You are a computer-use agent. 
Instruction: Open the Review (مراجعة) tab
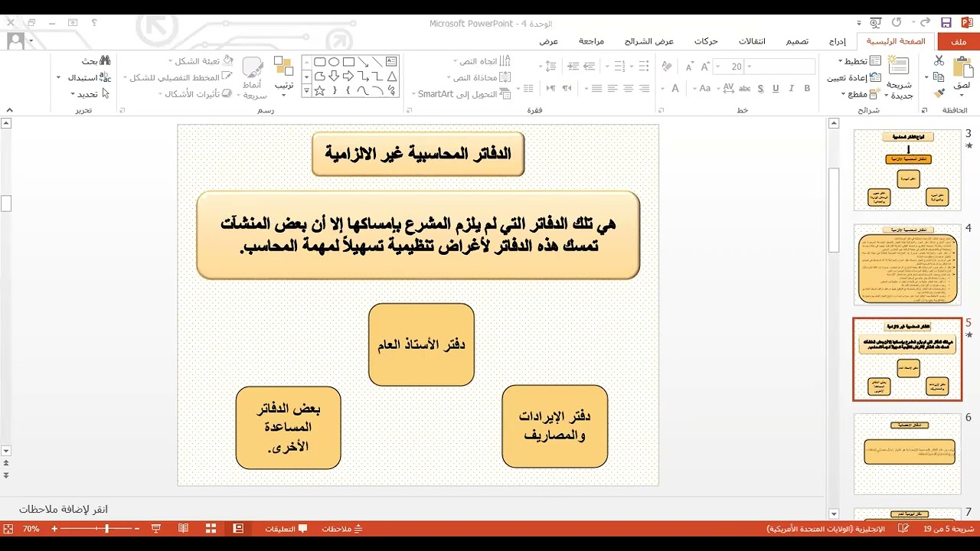pos(591,41)
